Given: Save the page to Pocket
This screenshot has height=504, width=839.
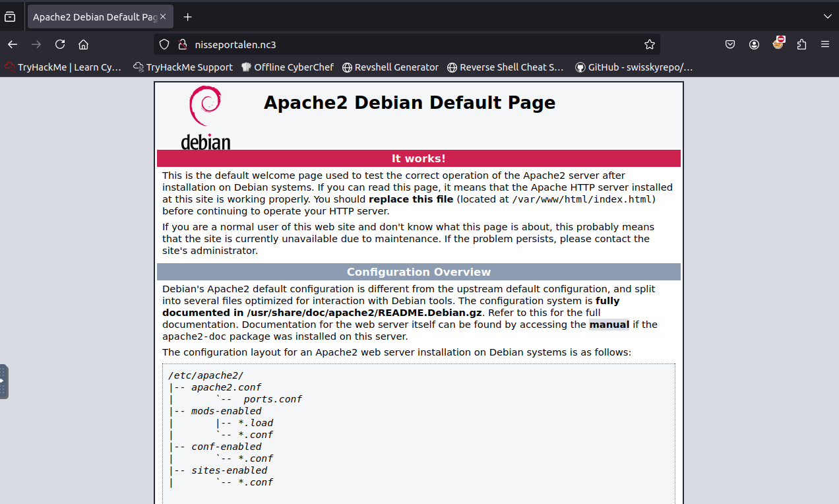Looking at the screenshot, I should tap(730, 44).
